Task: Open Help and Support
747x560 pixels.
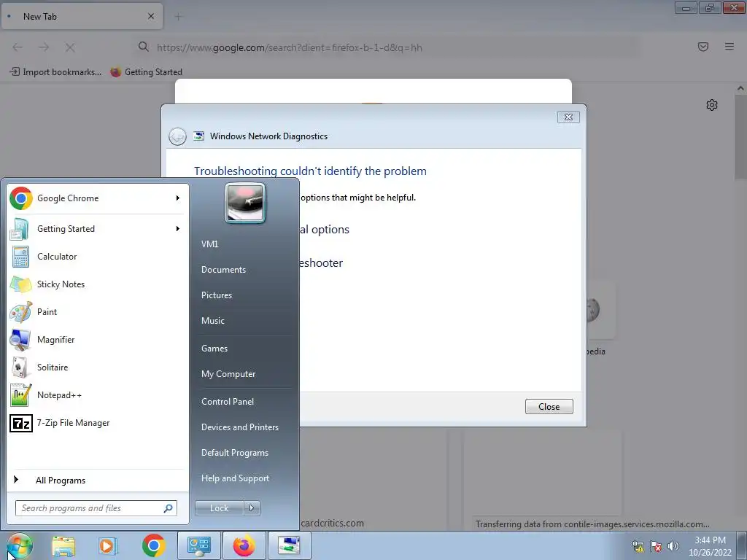Action: (x=235, y=478)
